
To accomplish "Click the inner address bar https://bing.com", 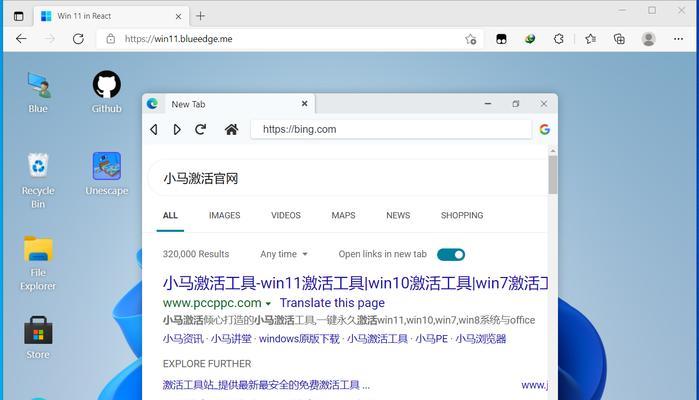I will (x=391, y=129).
